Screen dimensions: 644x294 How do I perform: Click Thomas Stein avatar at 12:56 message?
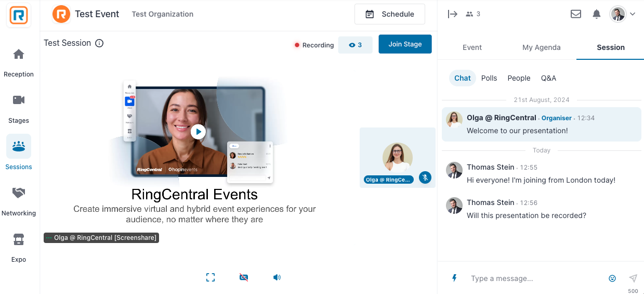[454, 205]
